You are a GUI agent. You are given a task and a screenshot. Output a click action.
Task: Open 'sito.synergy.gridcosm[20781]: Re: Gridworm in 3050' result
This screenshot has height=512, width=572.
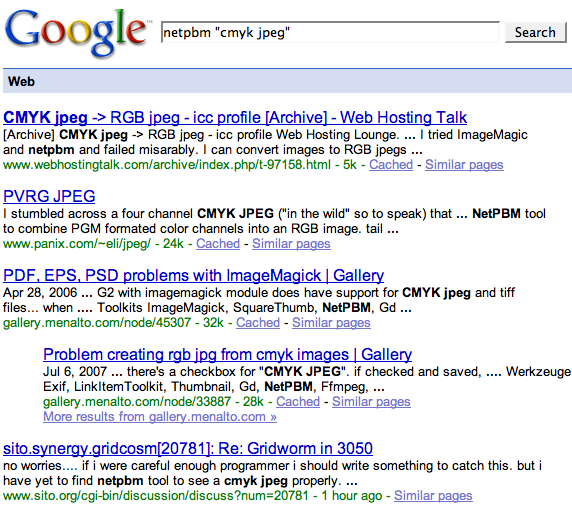[x=188, y=448]
